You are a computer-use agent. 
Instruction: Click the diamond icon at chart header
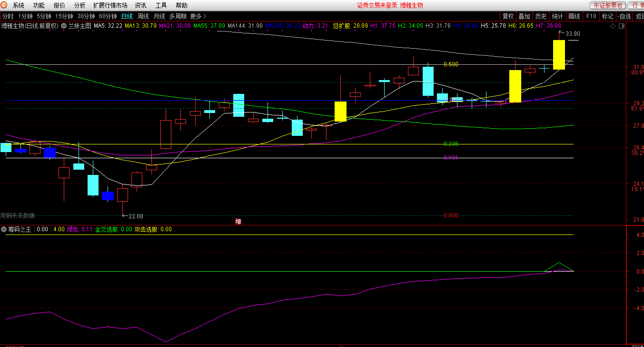pos(612,26)
